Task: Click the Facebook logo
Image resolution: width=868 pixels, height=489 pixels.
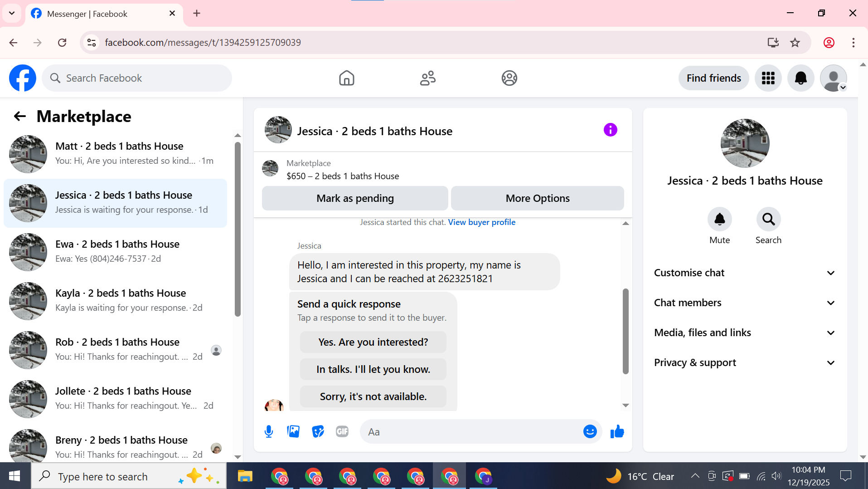Action: [x=23, y=78]
